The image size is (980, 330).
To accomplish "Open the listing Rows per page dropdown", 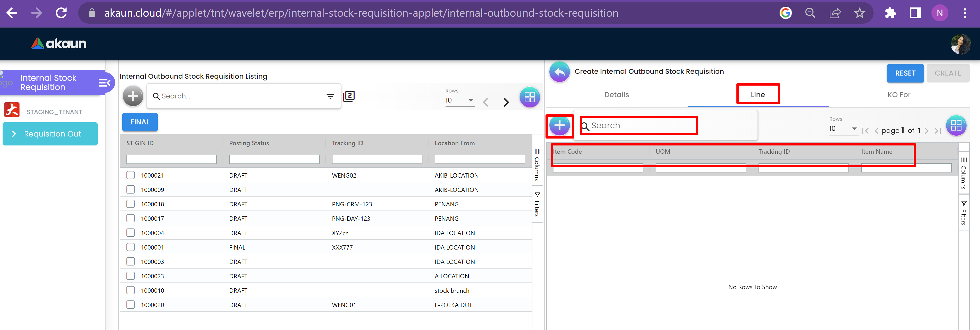I will 460,100.
